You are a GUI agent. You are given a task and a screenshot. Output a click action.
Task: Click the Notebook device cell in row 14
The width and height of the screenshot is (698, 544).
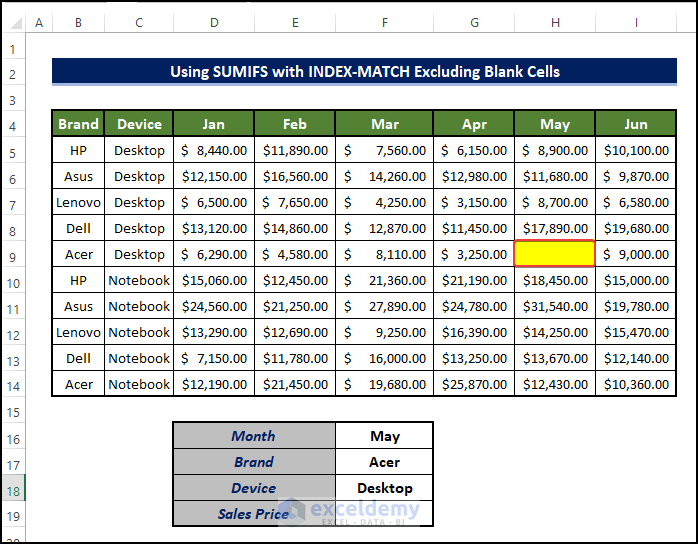coord(139,384)
